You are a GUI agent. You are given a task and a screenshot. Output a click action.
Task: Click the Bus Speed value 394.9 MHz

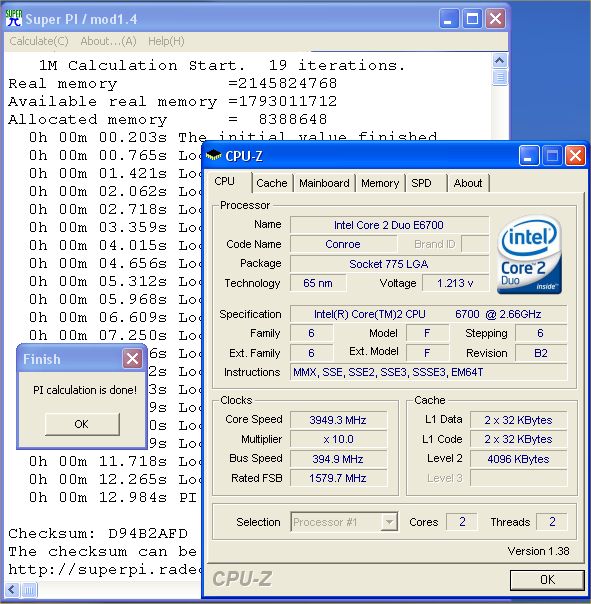click(338, 459)
